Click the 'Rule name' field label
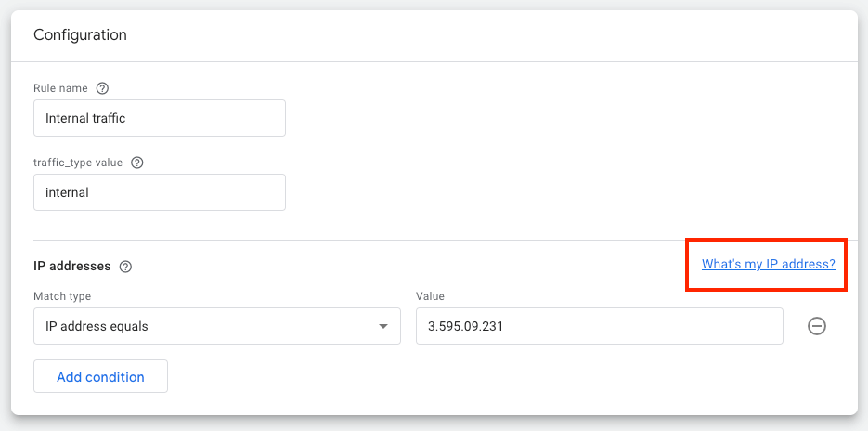The image size is (868, 431). (60, 88)
